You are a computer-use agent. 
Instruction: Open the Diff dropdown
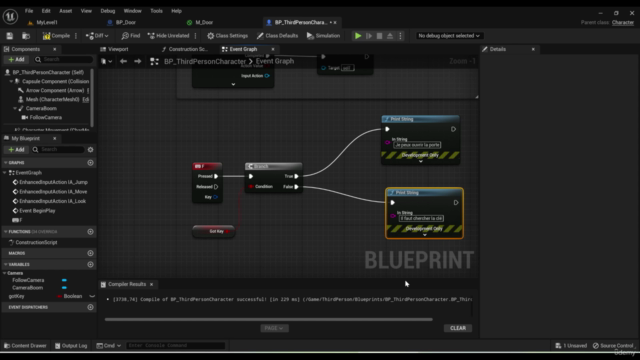[97, 36]
